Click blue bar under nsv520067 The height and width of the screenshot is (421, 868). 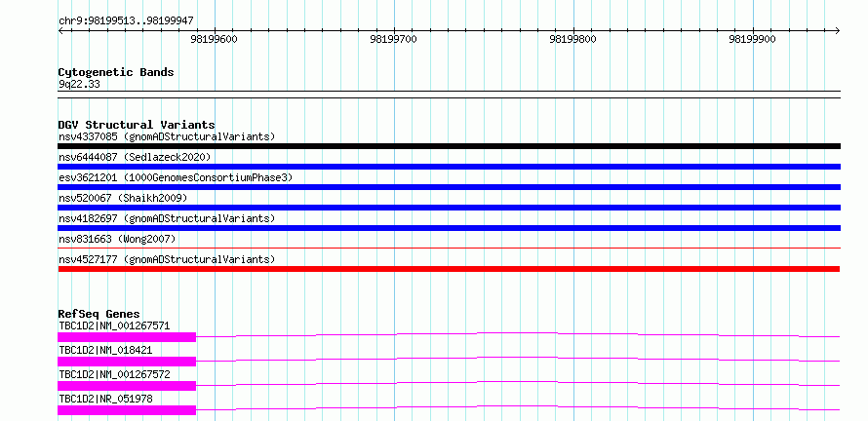coord(449,208)
